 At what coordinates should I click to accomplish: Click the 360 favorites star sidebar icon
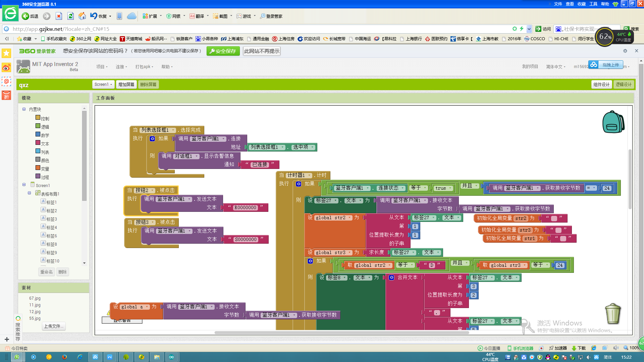6,53
